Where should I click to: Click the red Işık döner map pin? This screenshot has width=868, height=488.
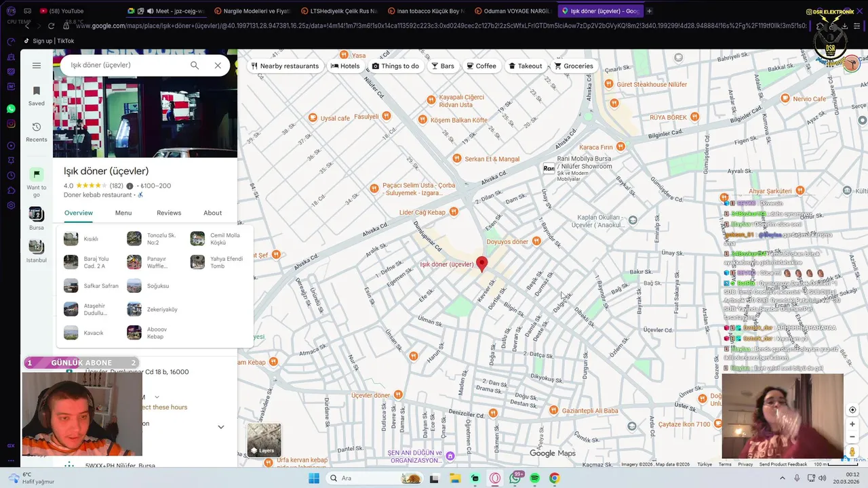(482, 264)
